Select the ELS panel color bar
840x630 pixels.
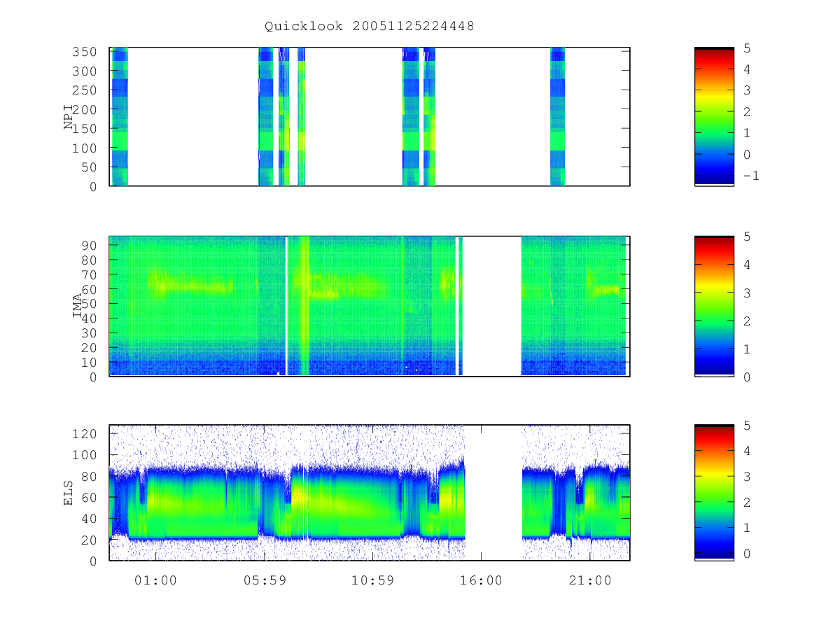(714, 493)
